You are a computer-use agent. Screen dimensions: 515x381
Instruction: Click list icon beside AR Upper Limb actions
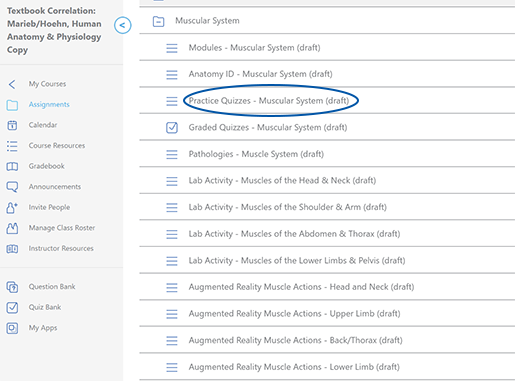[172, 314]
